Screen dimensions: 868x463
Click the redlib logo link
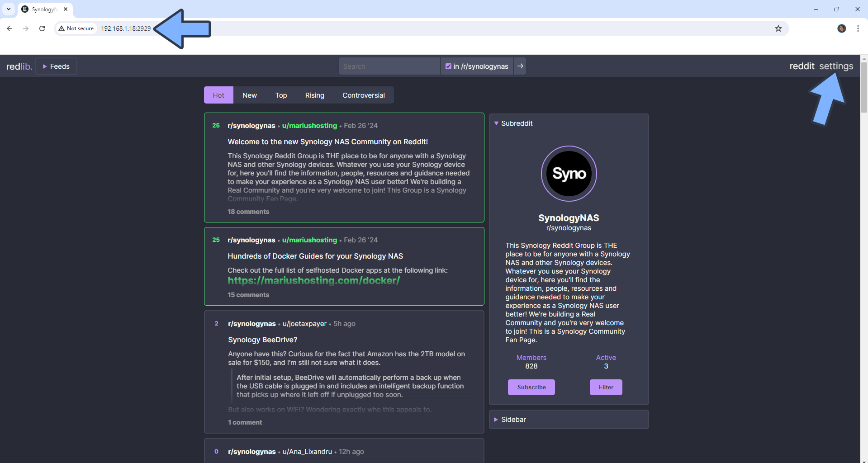click(x=19, y=66)
